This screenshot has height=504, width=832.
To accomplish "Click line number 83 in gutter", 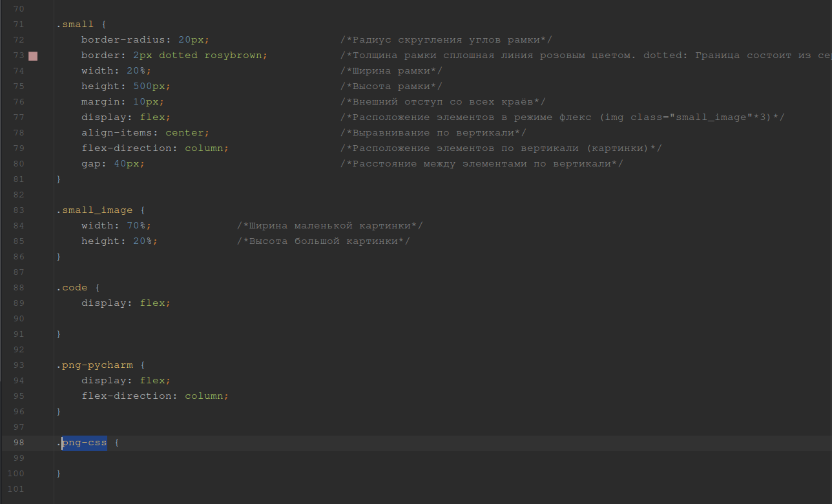I will point(18,210).
